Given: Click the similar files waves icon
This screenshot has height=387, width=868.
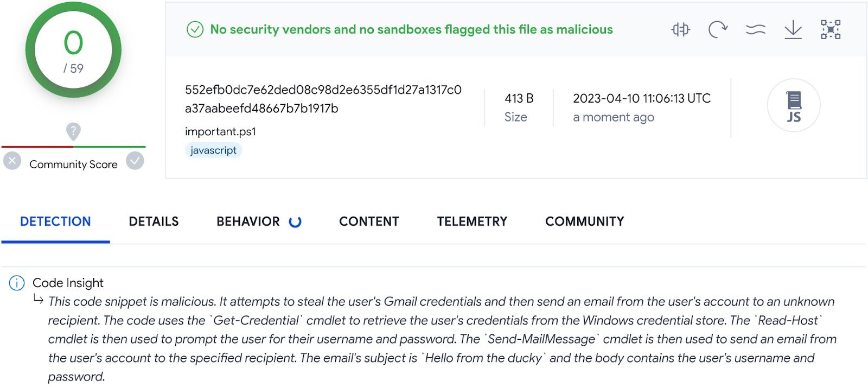Looking at the screenshot, I should [x=755, y=30].
